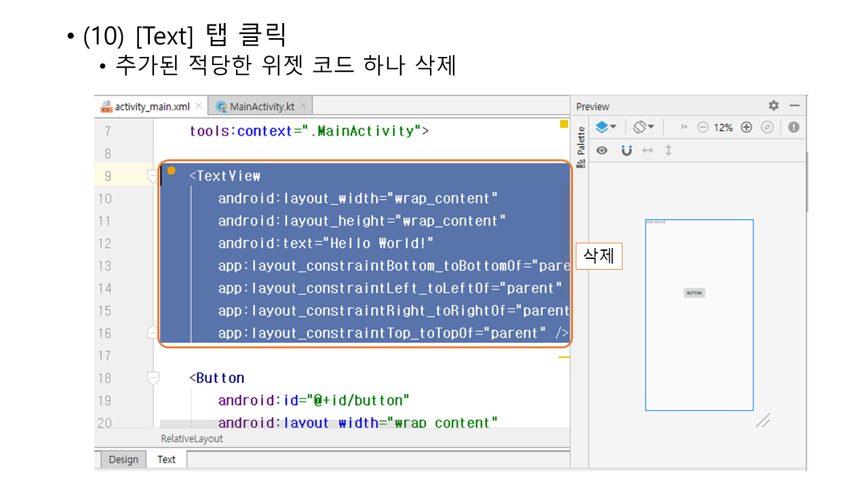Toggle the view options eye icon
Viewport: 868px width, 488px height.
click(601, 150)
